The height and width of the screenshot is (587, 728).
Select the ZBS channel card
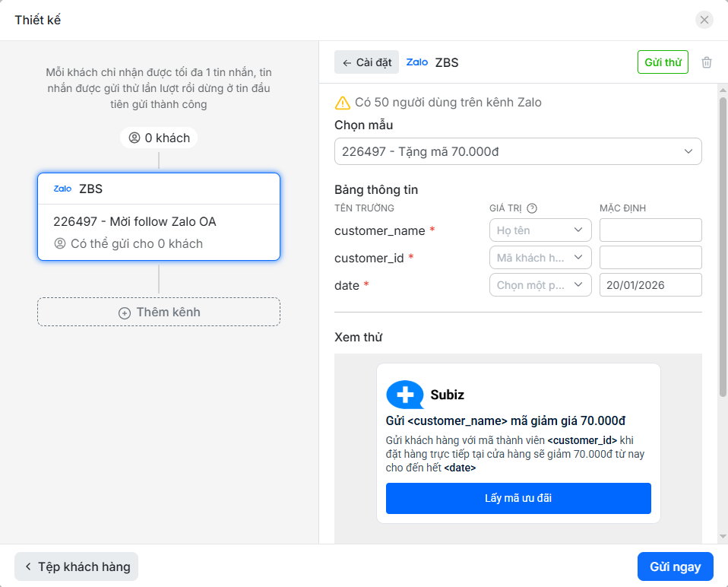coord(159,217)
